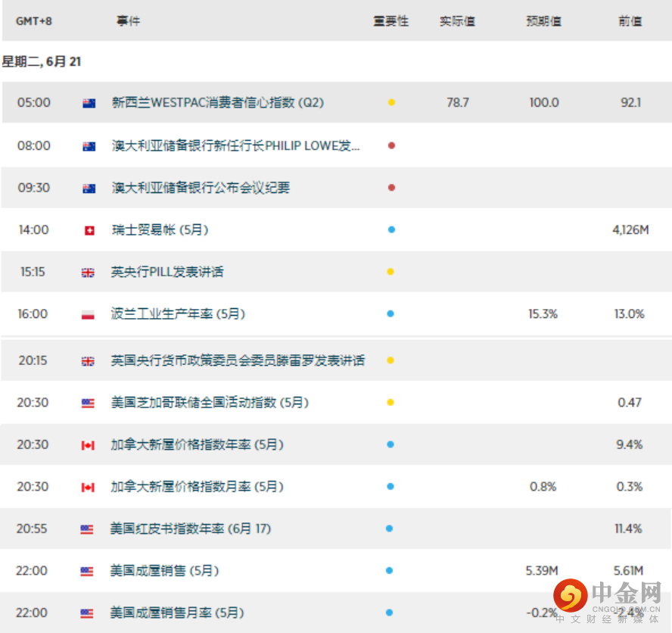The image size is (672, 633).
Task: Click the GMT+8 column header
Action: (34, 21)
